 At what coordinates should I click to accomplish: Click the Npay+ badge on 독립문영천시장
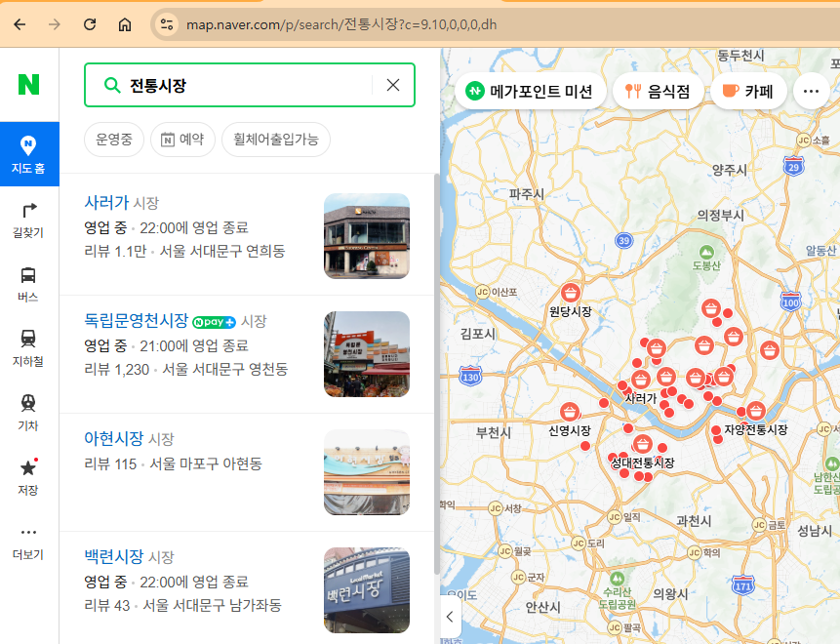click(214, 322)
